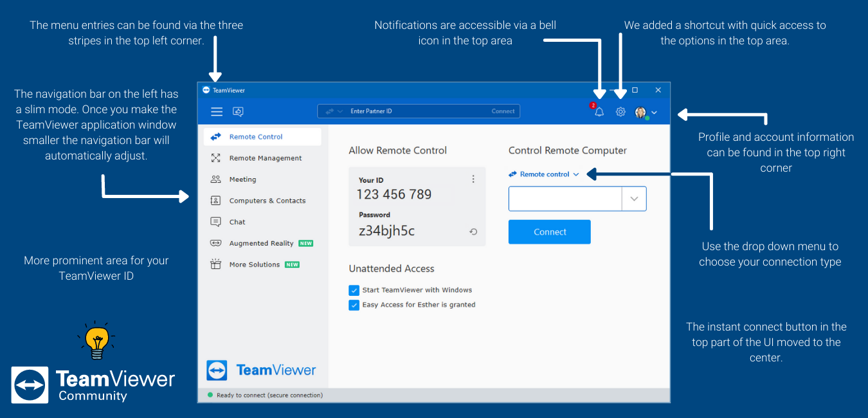Open the Remote control connection type dropdown

(x=544, y=174)
